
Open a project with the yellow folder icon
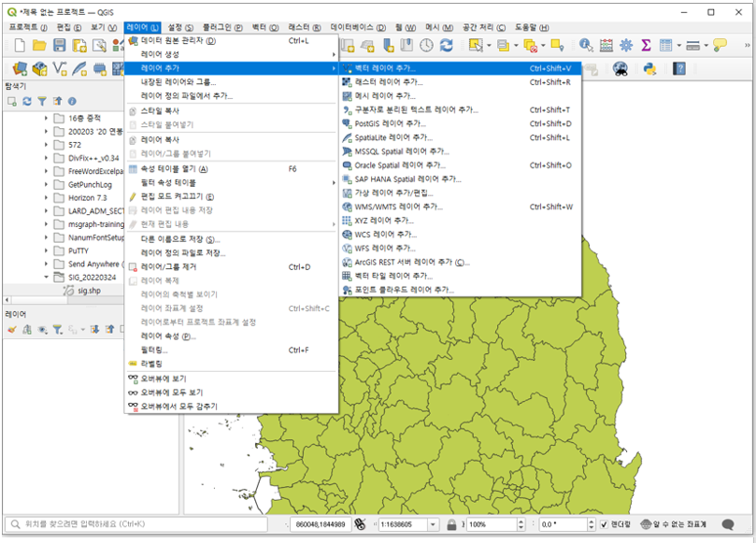[x=39, y=46]
